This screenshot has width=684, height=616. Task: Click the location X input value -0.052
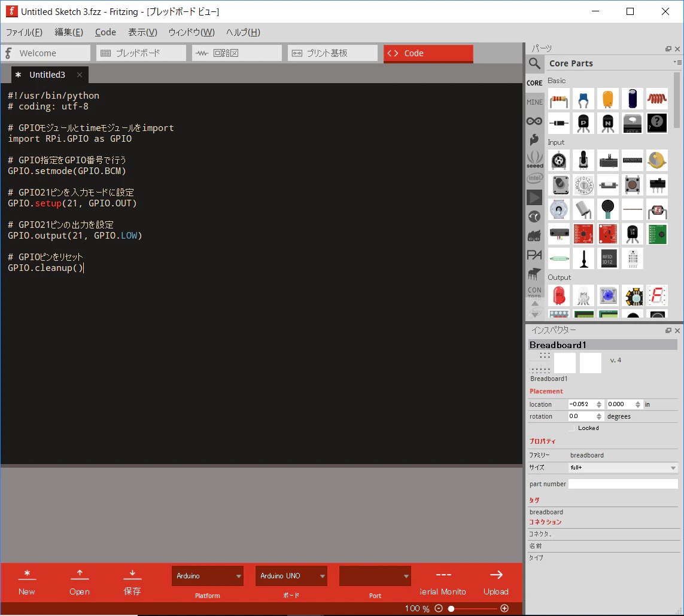[x=582, y=404]
